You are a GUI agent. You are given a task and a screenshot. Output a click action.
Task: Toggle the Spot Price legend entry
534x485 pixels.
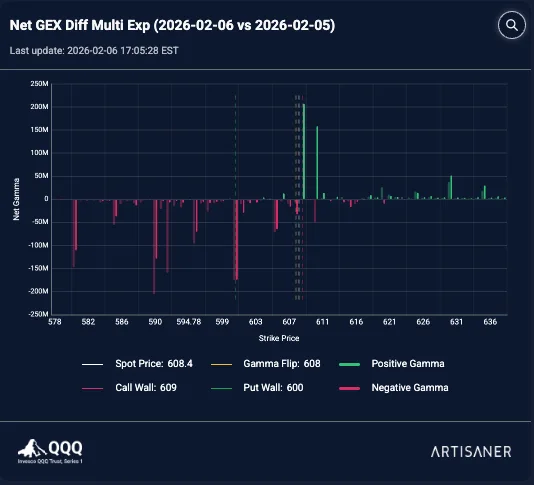137,364
